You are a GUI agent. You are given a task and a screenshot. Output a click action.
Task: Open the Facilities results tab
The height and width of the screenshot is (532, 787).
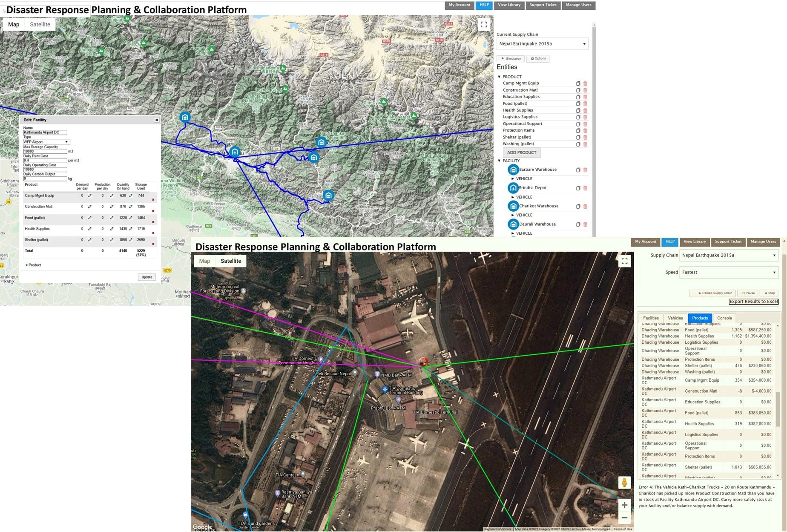click(651, 318)
